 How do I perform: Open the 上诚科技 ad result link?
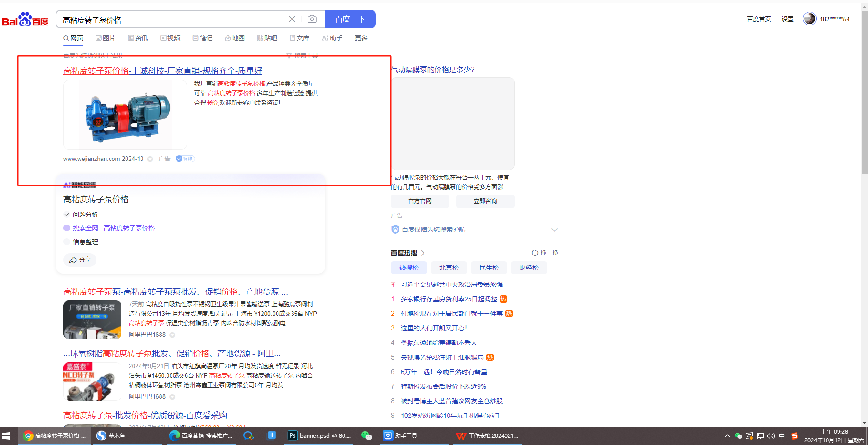tap(162, 70)
